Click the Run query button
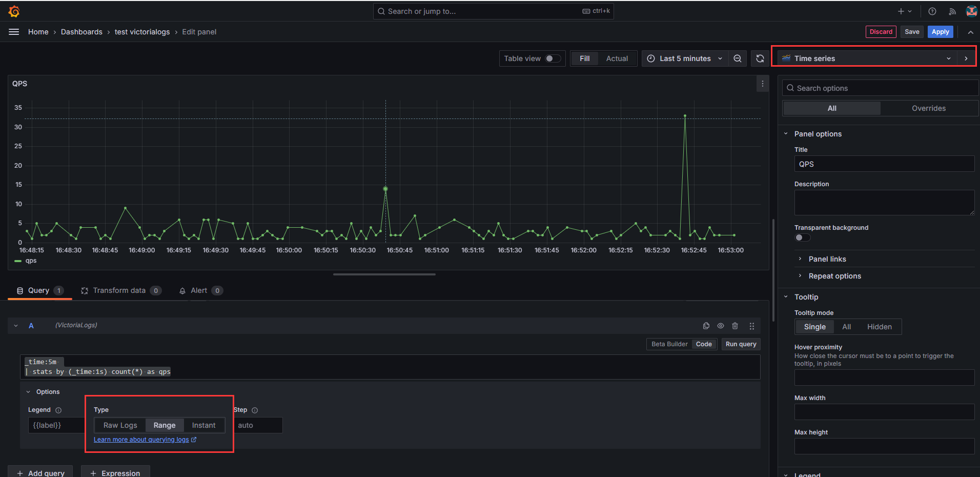Image resolution: width=980 pixels, height=477 pixels. [741, 344]
